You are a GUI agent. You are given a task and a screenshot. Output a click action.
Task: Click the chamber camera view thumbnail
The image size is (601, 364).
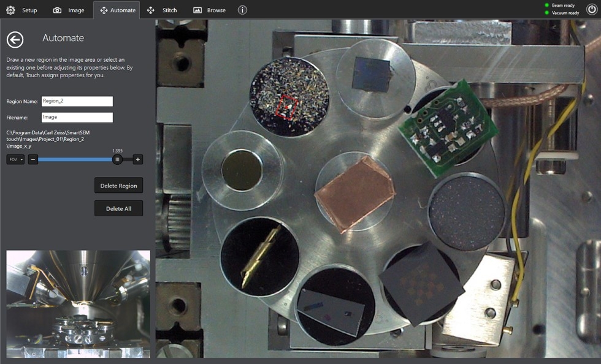click(78, 303)
